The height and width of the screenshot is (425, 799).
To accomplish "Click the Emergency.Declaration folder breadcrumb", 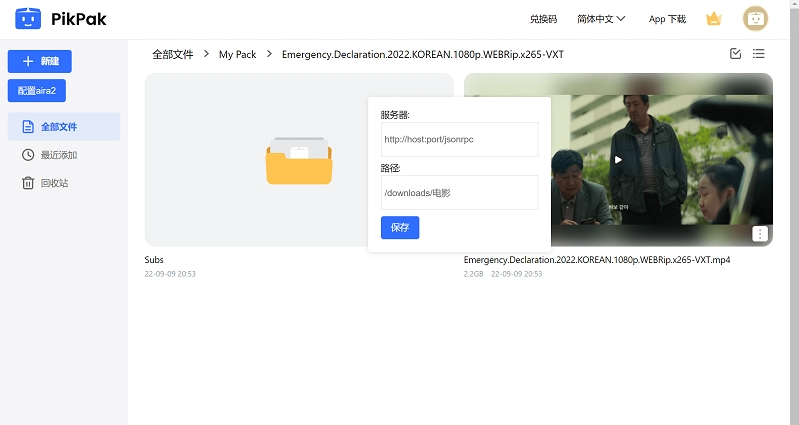I will (x=422, y=55).
